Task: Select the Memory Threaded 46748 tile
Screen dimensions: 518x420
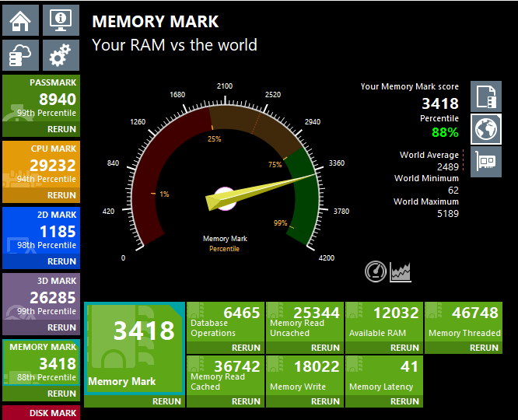Action: [x=463, y=322]
